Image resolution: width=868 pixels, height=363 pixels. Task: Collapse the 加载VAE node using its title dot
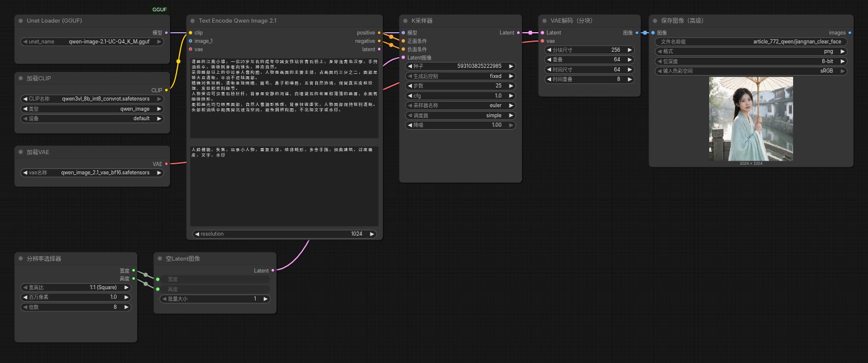click(20, 152)
